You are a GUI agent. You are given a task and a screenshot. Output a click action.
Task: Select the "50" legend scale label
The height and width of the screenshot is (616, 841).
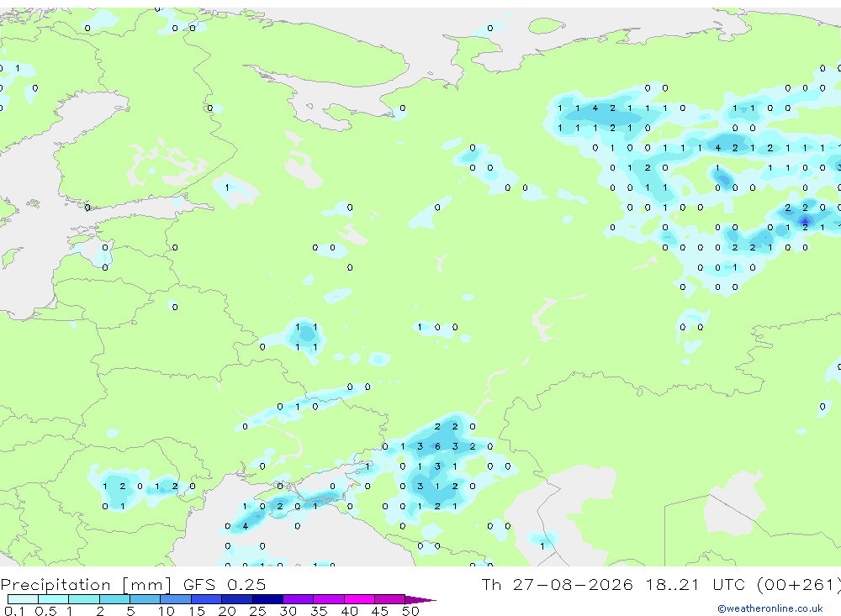click(x=411, y=611)
